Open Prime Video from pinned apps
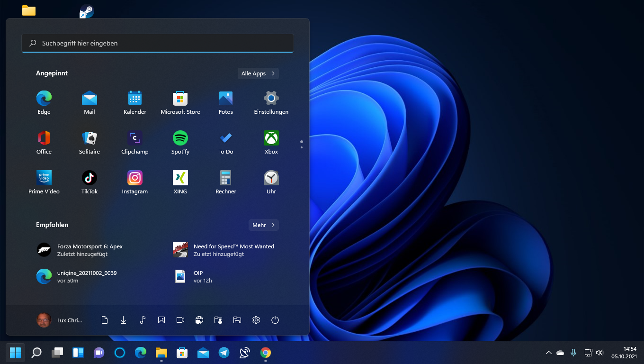The image size is (644, 364). (44, 182)
